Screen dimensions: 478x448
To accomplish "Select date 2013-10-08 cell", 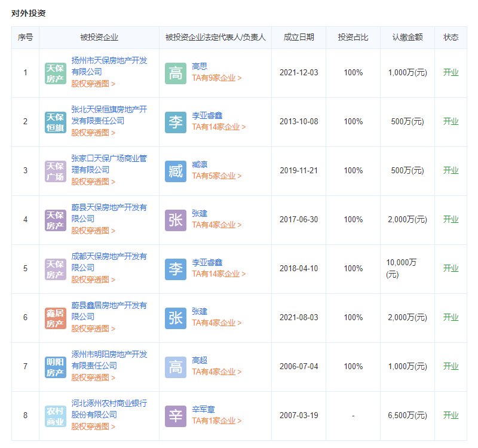I will [299, 122].
